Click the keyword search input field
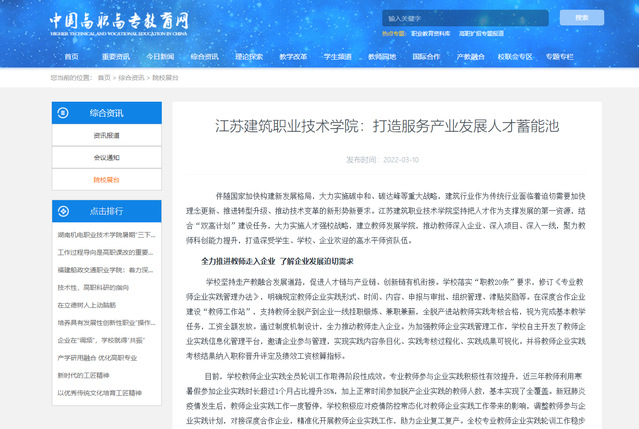639x429 pixels. pos(461,18)
